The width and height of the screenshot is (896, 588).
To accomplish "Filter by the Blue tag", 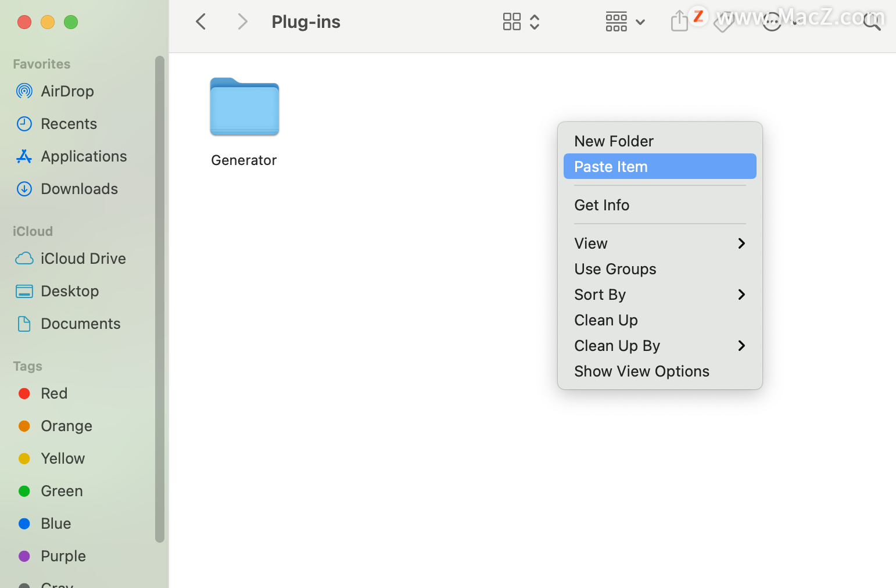I will (x=56, y=524).
